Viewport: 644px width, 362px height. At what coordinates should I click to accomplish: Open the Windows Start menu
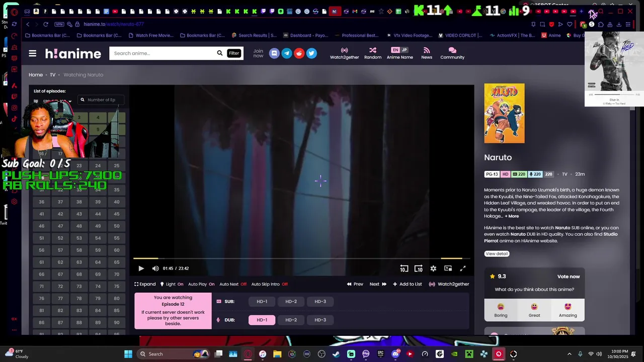128,354
